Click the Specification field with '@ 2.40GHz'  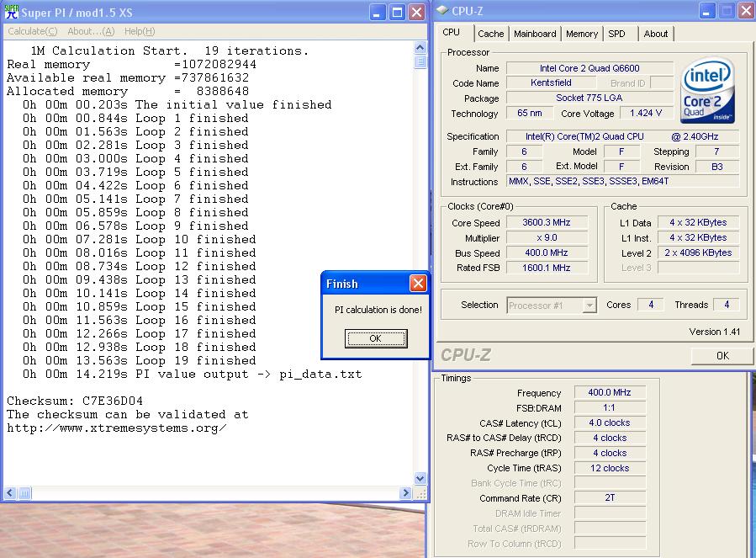click(x=622, y=136)
